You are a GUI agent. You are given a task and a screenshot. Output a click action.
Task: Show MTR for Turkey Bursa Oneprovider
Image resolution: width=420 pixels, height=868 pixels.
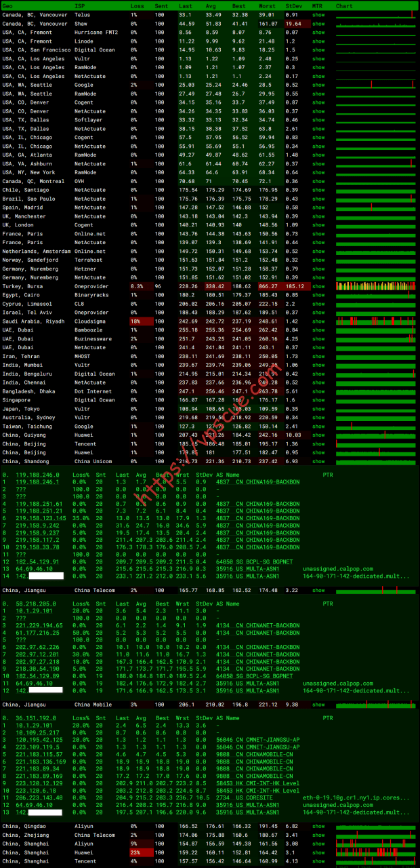[318, 286]
